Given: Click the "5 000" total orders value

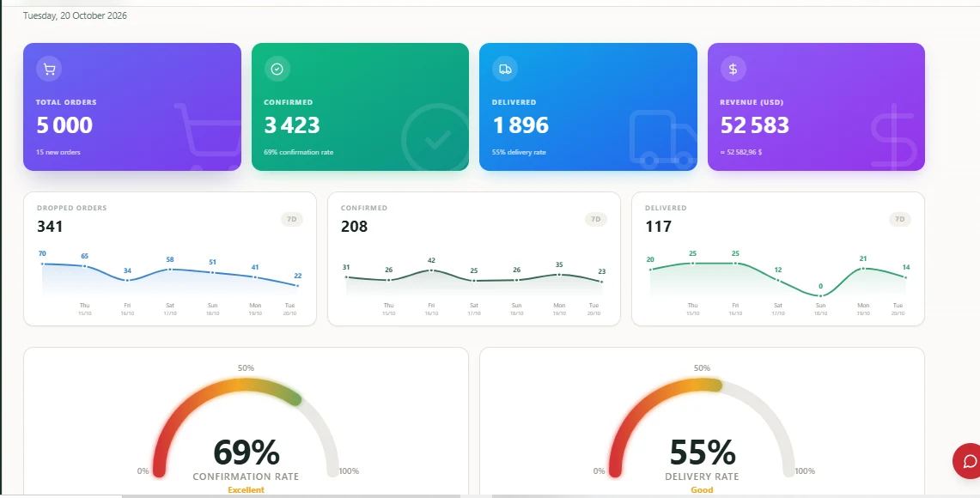Looking at the screenshot, I should pyautogui.click(x=64, y=125).
